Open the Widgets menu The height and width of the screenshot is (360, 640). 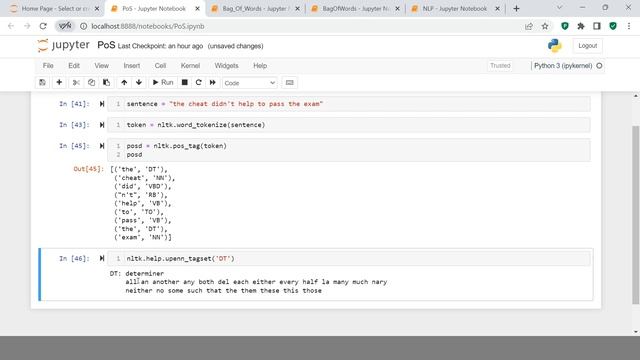[227, 66]
